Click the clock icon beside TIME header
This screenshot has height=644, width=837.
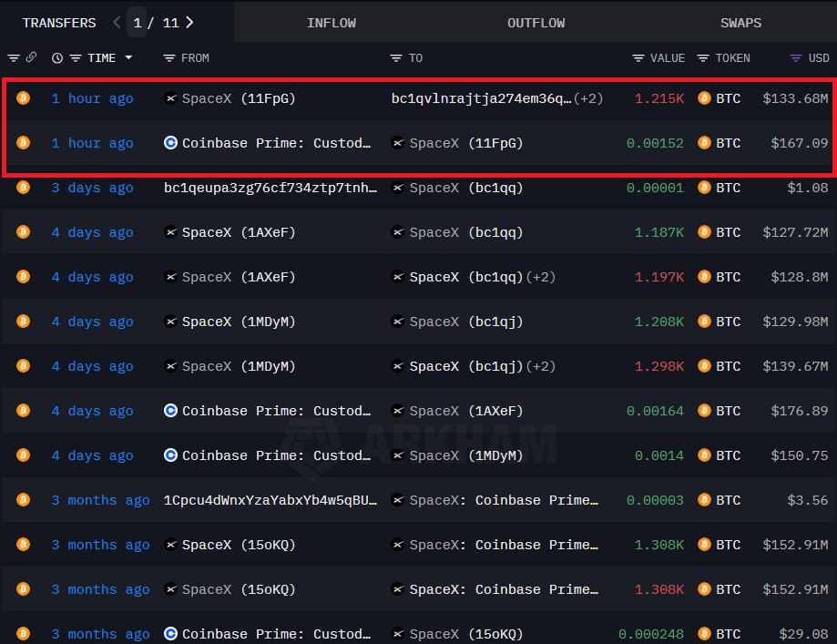tap(57, 58)
